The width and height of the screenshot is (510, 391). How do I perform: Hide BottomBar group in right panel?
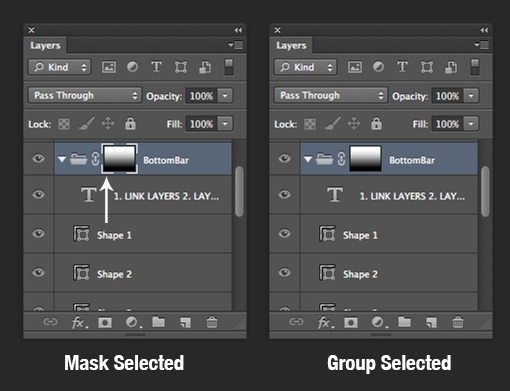pyautogui.click(x=285, y=158)
